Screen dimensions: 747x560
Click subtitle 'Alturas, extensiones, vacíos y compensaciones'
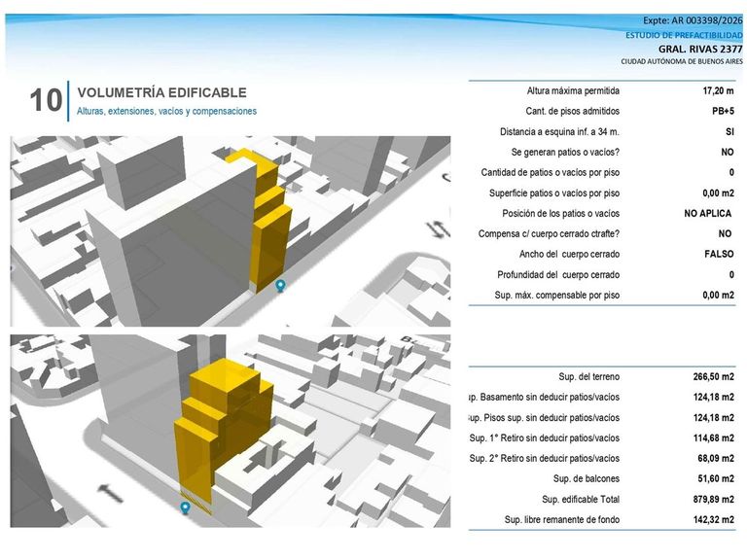click(166, 112)
